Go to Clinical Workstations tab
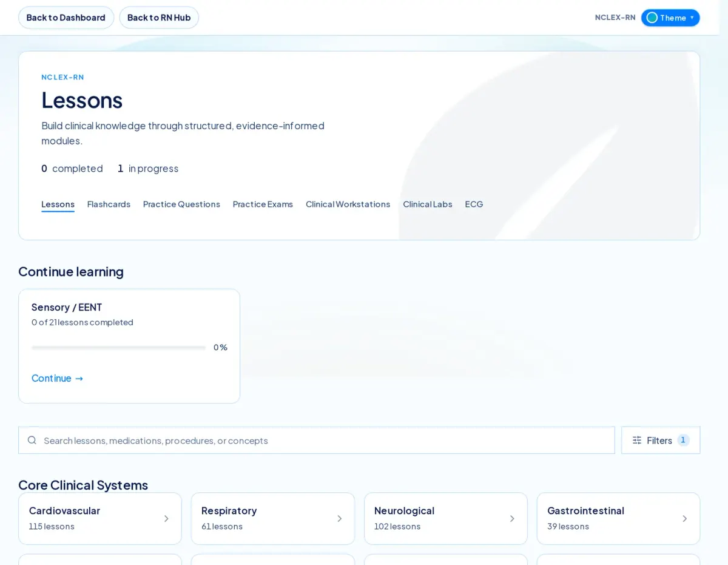Image resolution: width=728 pixels, height=565 pixels. [348, 204]
